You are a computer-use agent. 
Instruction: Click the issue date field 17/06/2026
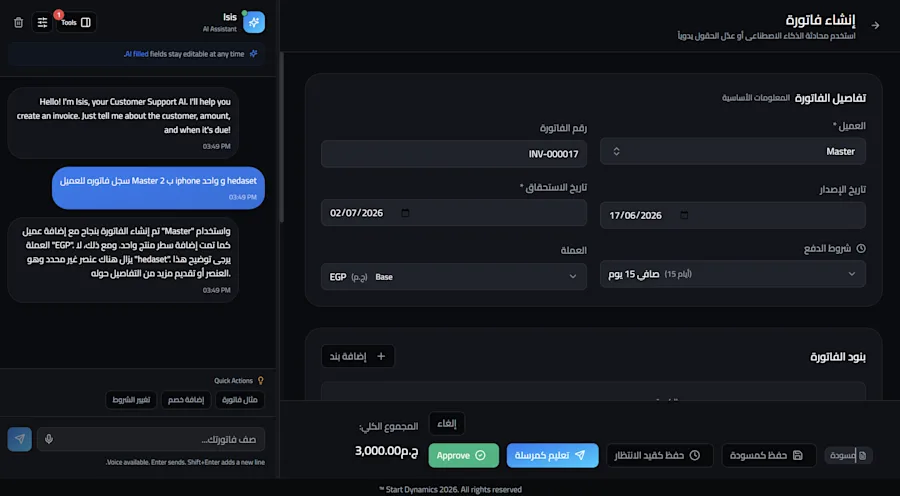click(732, 215)
